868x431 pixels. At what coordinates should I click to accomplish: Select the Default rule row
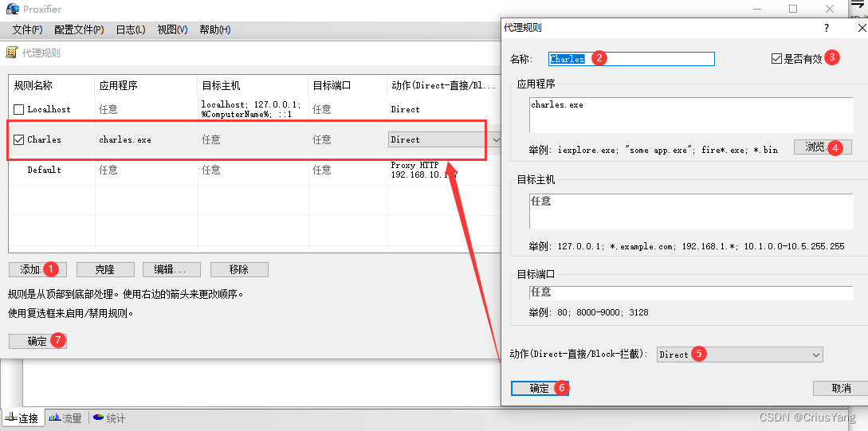(x=254, y=170)
